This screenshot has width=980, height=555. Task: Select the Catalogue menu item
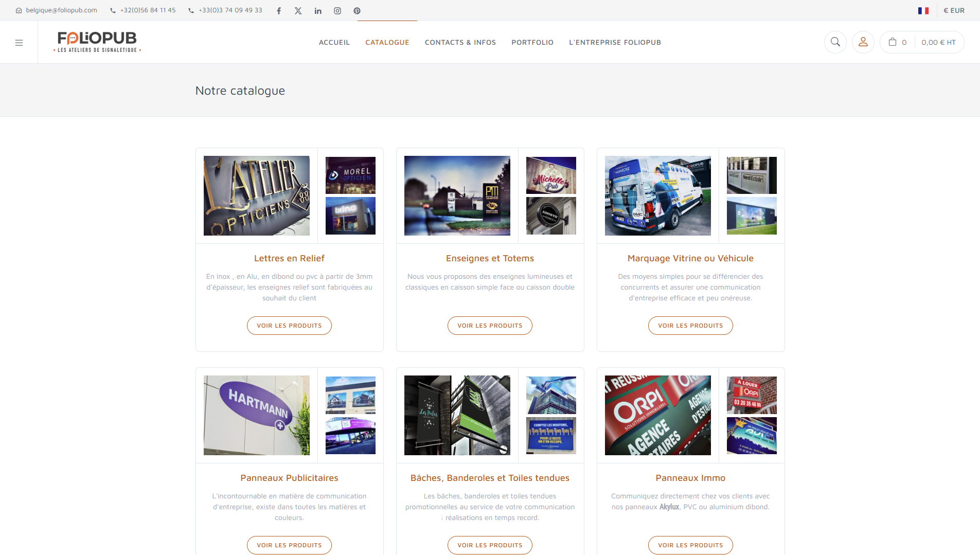tap(387, 43)
